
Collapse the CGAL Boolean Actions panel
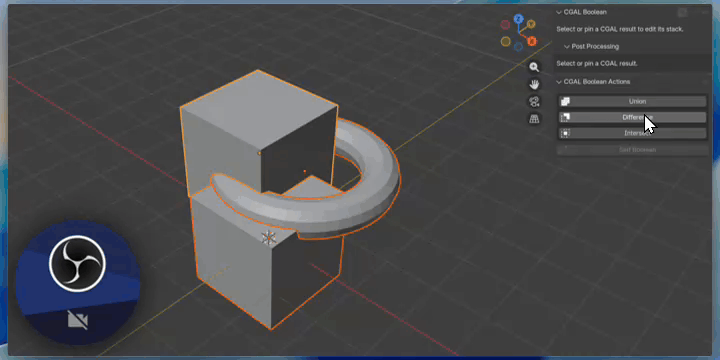[559, 82]
